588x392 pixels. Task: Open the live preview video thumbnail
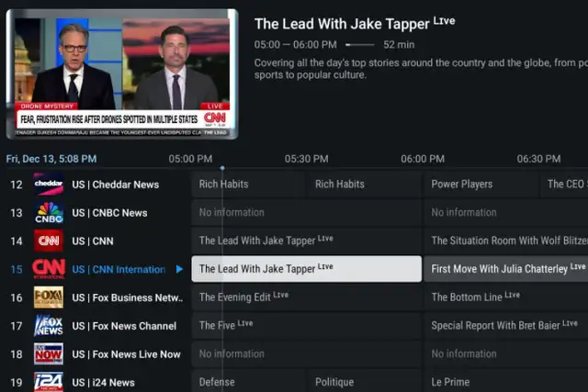pos(122,74)
